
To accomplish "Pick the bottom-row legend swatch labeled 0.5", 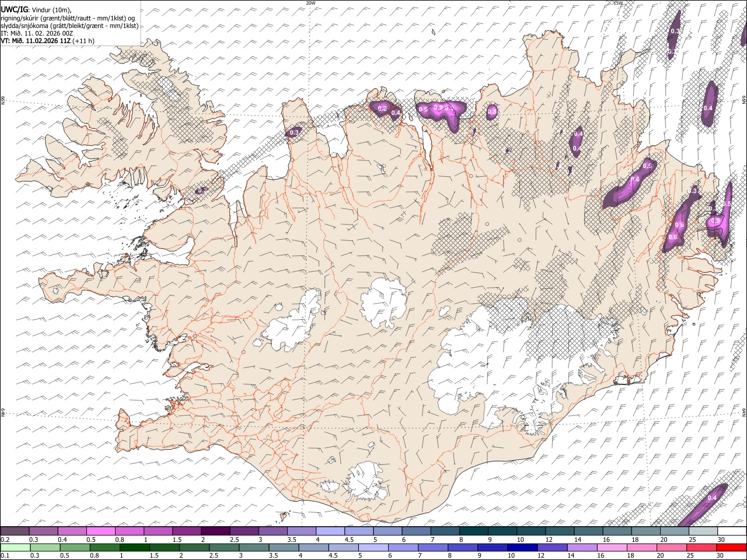I will tap(75, 548).
